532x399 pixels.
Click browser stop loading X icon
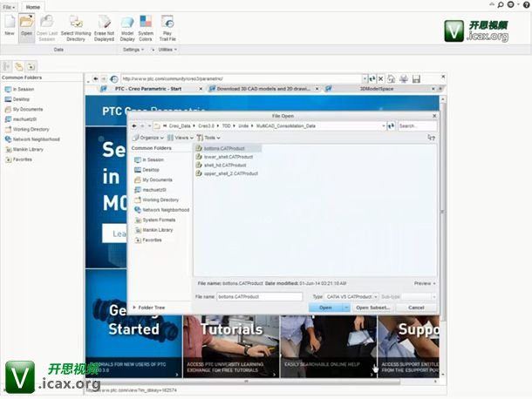pos(380,78)
